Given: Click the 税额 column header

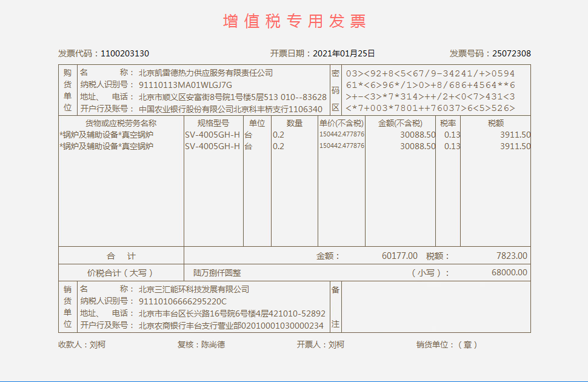Looking at the screenshot, I should [x=495, y=123].
